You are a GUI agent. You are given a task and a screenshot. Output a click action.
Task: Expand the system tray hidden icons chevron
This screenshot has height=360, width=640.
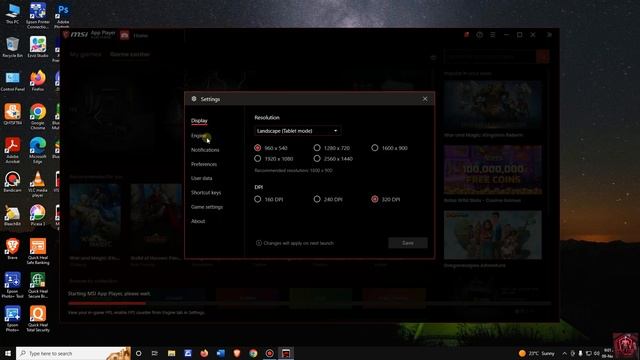[564, 353]
